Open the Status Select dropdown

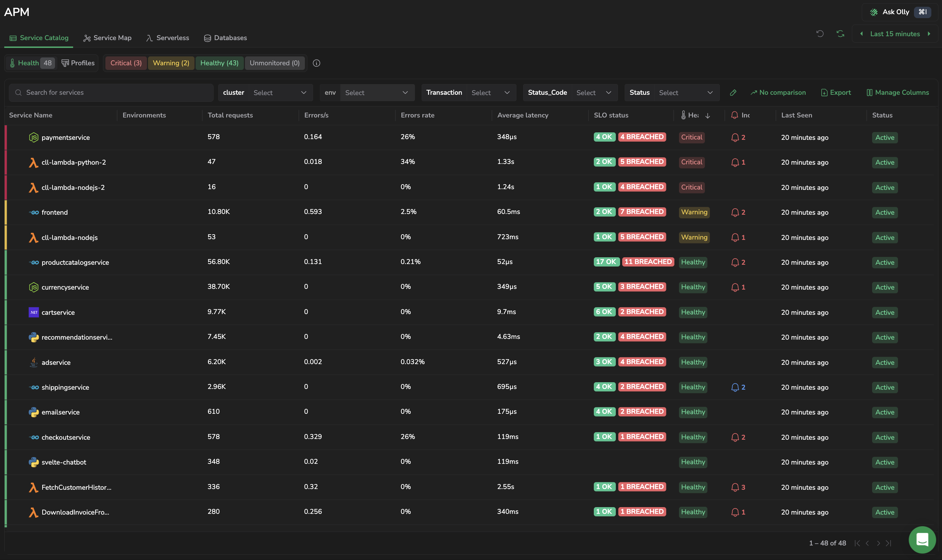[686, 93]
